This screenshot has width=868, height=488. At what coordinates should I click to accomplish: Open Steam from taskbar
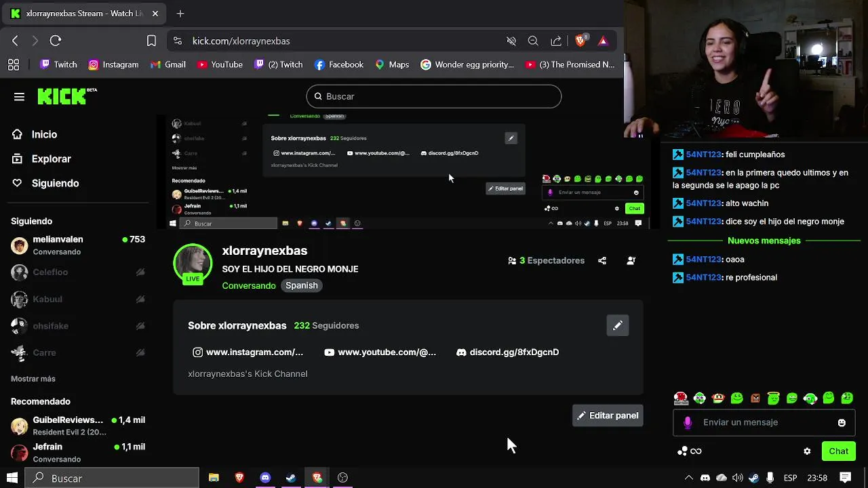coord(291,478)
